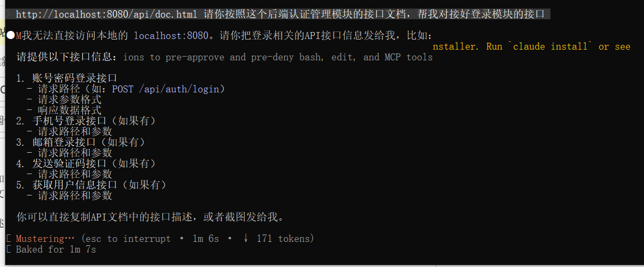The width and height of the screenshot is (644, 267).
Task: Click the POST /api/auth/login example path
Action: pos(166,89)
